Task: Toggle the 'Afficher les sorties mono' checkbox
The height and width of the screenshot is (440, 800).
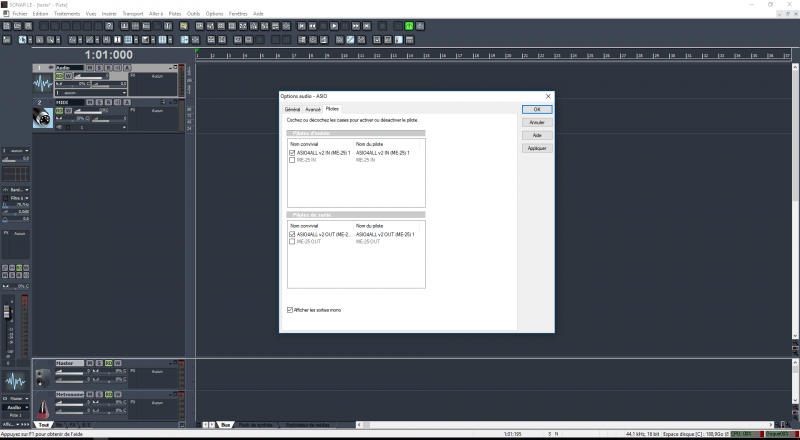Action: pyautogui.click(x=291, y=310)
